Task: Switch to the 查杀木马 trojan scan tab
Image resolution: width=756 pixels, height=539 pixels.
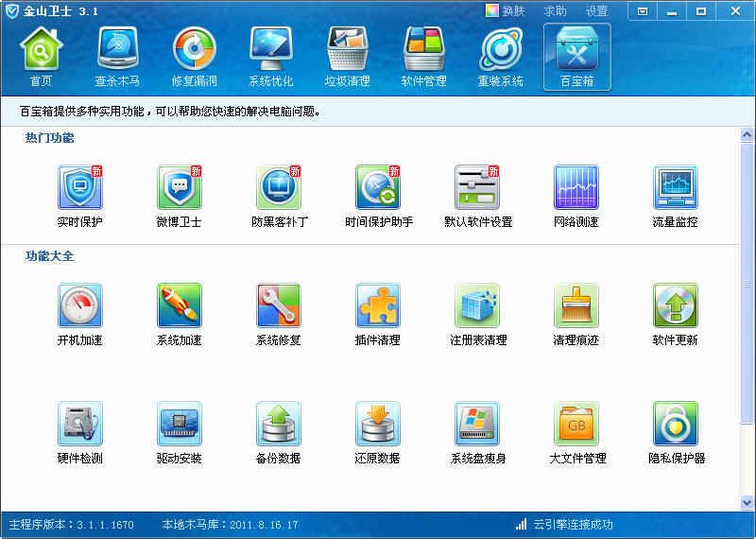Action: pyautogui.click(x=117, y=57)
